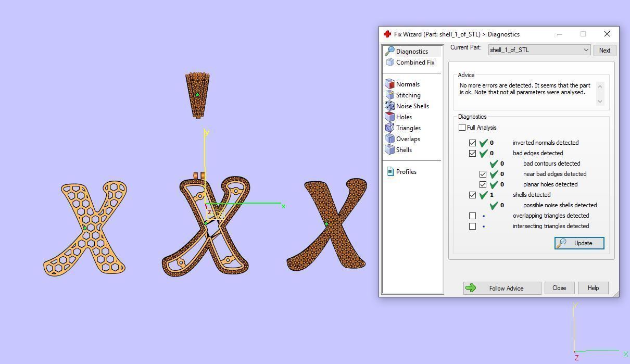Click the Help button
The height and width of the screenshot is (364, 630).
point(593,288)
